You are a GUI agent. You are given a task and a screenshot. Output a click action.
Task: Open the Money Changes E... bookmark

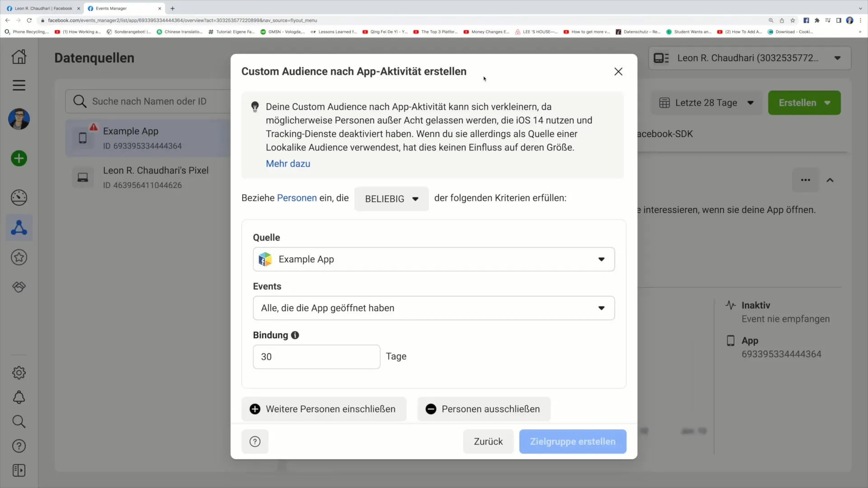pyautogui.click(x=486, y=32)
